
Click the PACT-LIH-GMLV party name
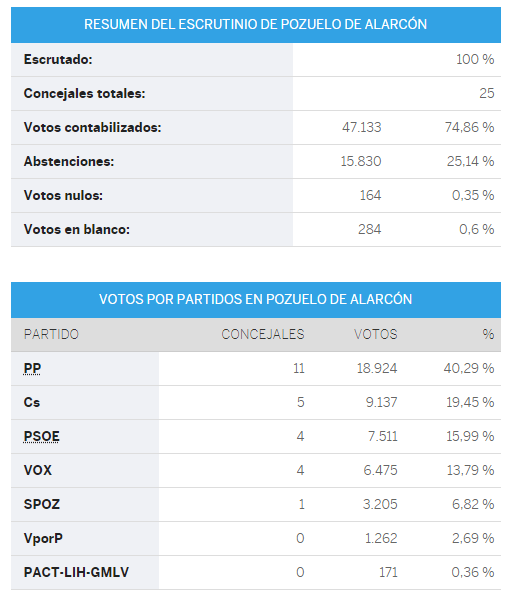(x=76, y=572)
